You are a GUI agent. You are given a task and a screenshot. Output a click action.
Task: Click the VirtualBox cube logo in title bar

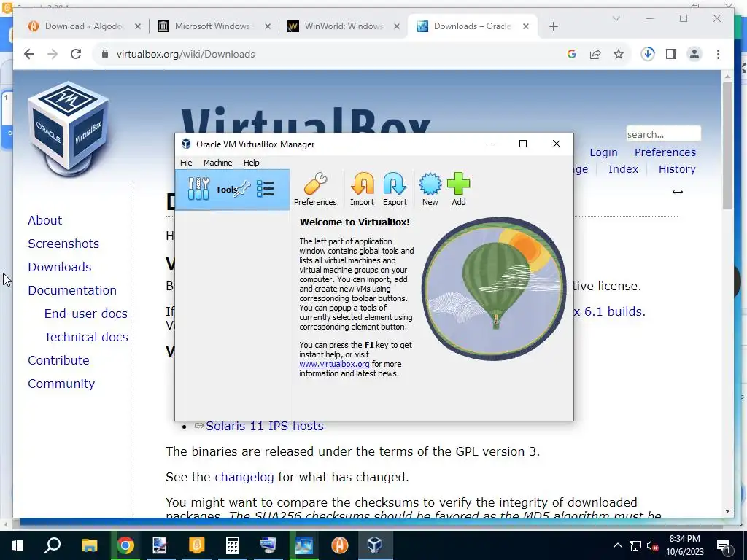(186, 144)
